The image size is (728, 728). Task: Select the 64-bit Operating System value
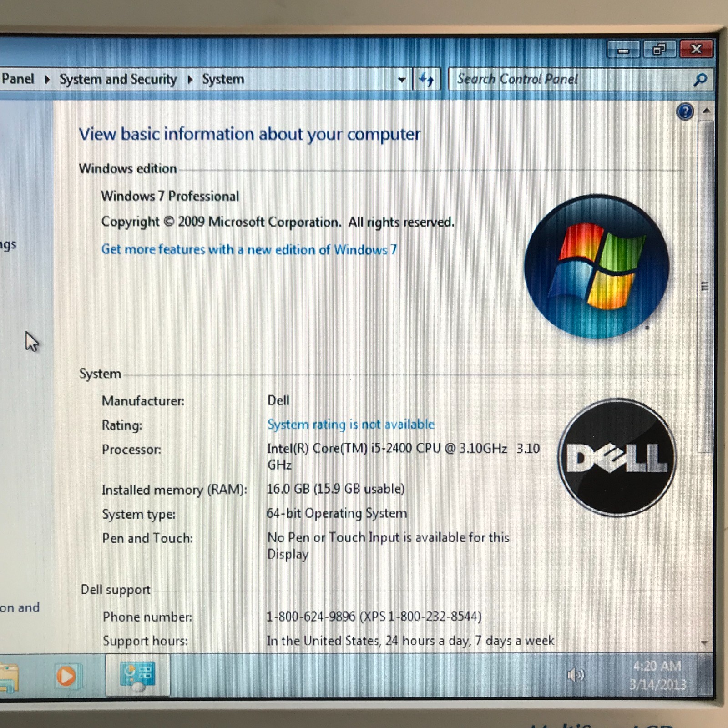[337, 513]
